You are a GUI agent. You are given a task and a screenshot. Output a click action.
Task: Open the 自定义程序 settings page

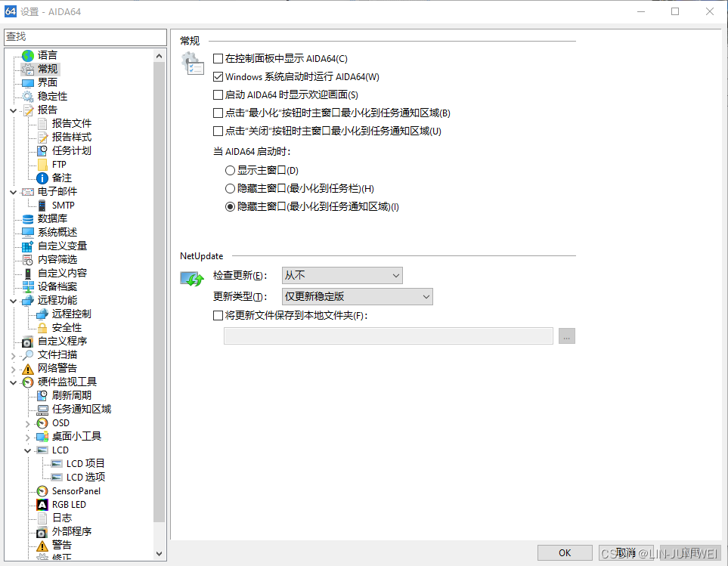[x=62, y=342]
